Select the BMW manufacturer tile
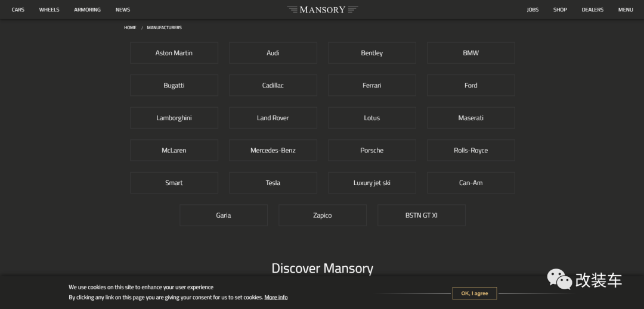 tap(471, 53)
